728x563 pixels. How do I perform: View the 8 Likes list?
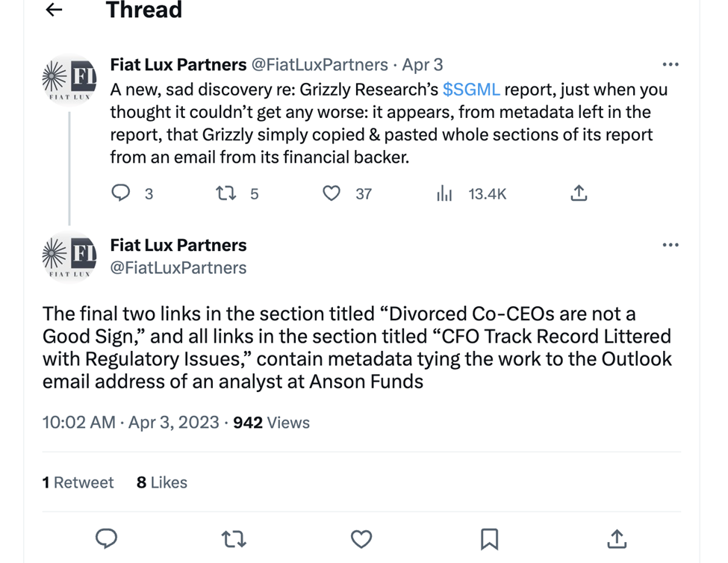click(x=162, y=482)
